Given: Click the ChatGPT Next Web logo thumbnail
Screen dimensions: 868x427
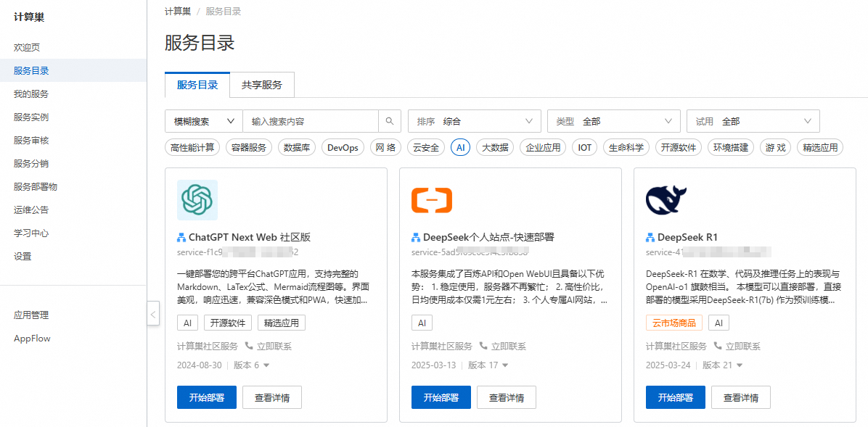Looking at the screenshot, I should pos(197,200).
